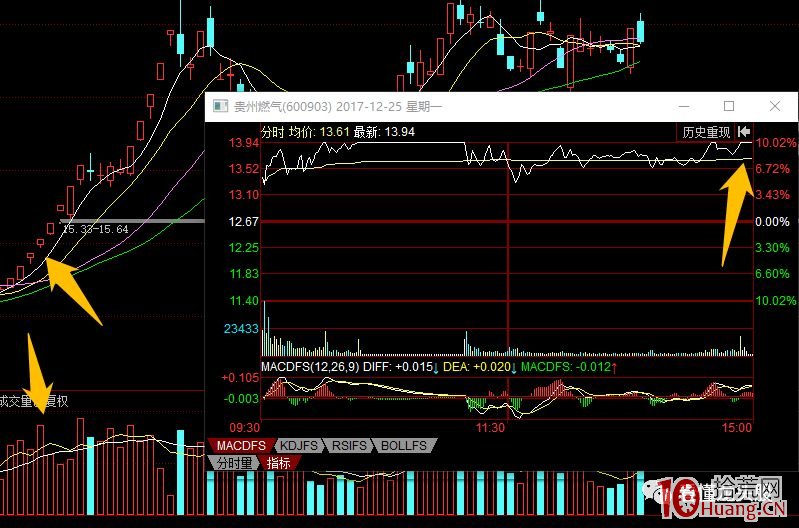The width and height of the screenshot is (799, 528).
Task: Click the +0.105 MACD scale label
Action: click(x=240, y=378)
